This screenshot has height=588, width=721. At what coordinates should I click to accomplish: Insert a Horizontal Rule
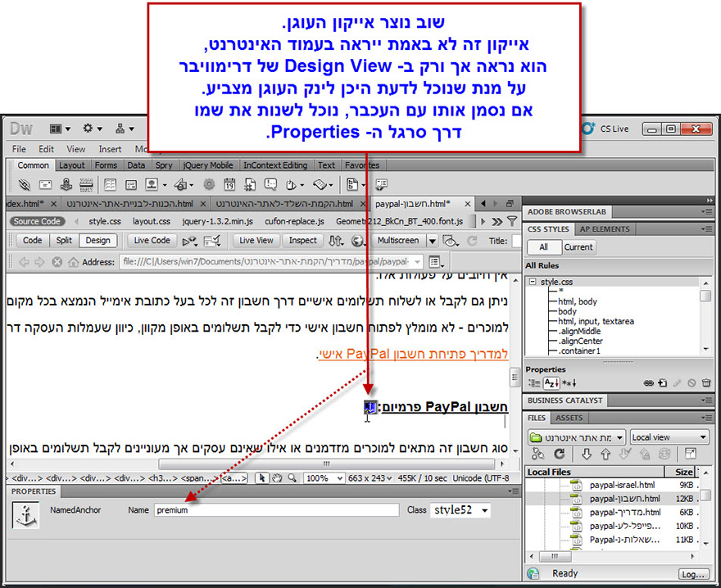(x=87, y=185)
